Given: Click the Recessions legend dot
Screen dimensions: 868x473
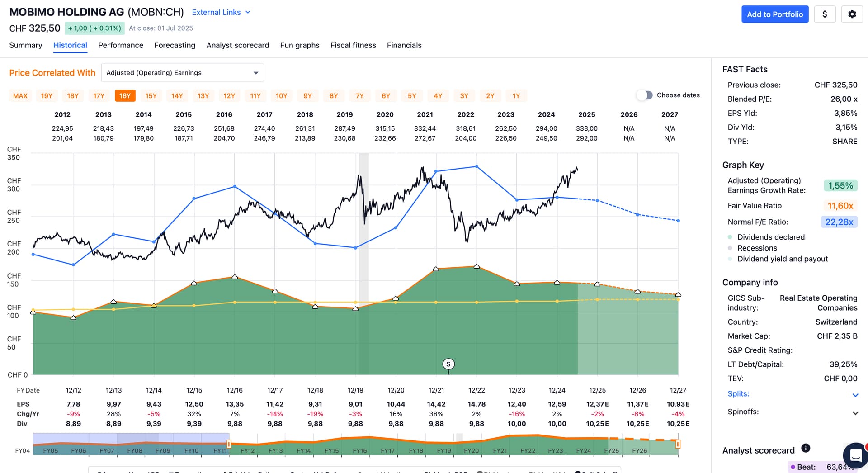Looking at the screenshot, I should tap(730, 248).
